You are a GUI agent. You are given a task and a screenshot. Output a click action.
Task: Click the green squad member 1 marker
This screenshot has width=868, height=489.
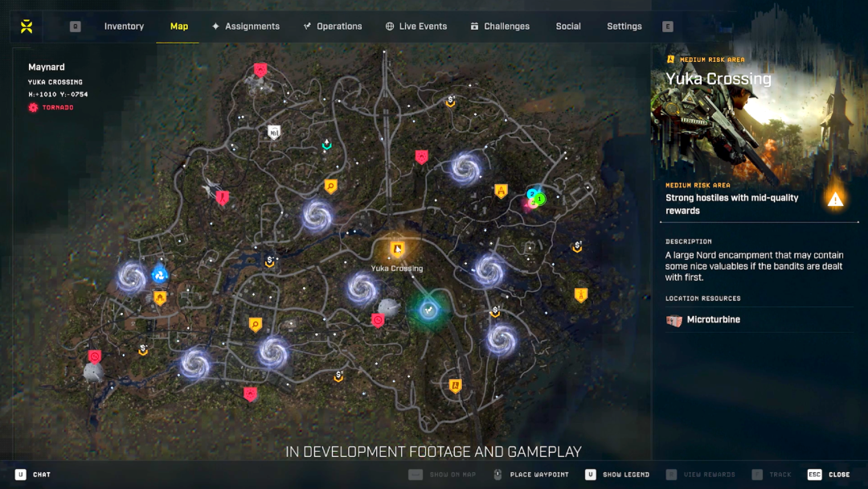tap(540, 199)
